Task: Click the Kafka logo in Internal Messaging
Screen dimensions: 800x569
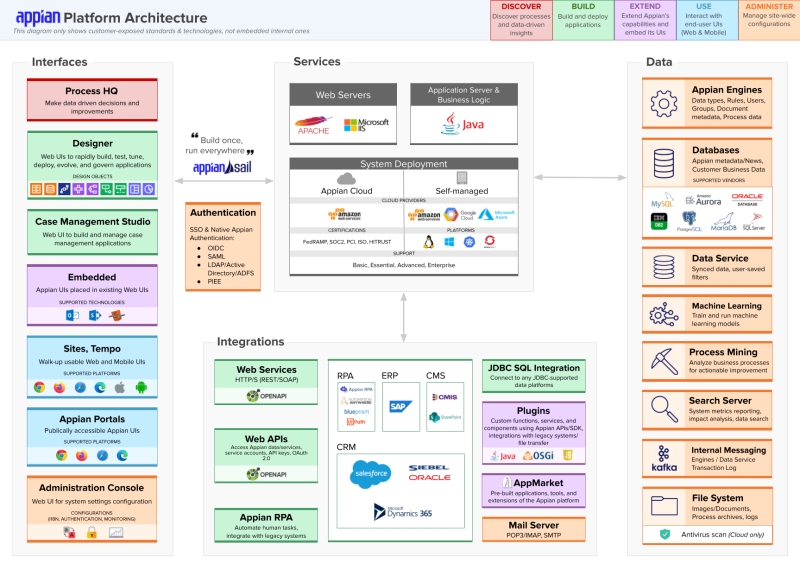Action: pyautogui.click(x=664, y=458)
